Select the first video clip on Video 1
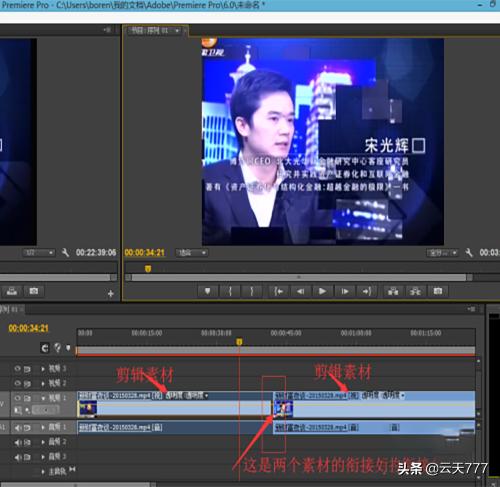The image size is (500, 487). (174, 404)
